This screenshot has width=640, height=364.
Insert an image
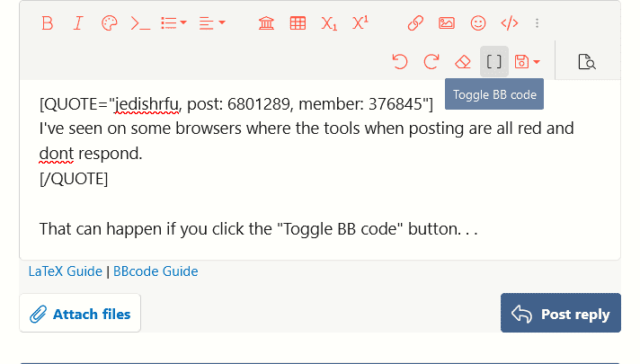tap(447, 23)
